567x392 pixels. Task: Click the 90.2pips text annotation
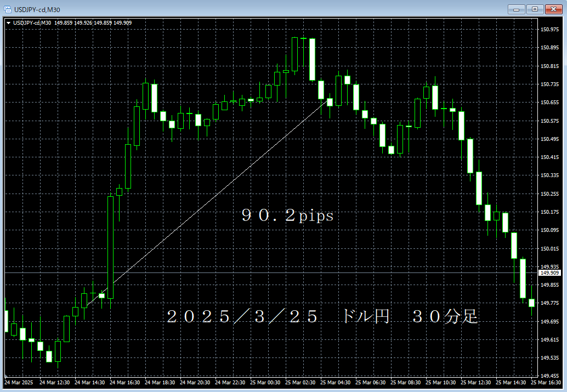tap(288, 215)
